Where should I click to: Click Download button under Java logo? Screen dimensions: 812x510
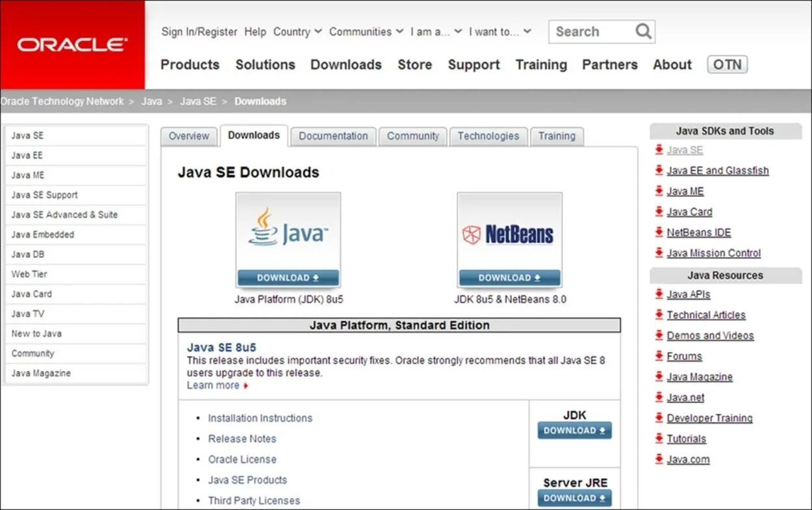tap(288, 278)
